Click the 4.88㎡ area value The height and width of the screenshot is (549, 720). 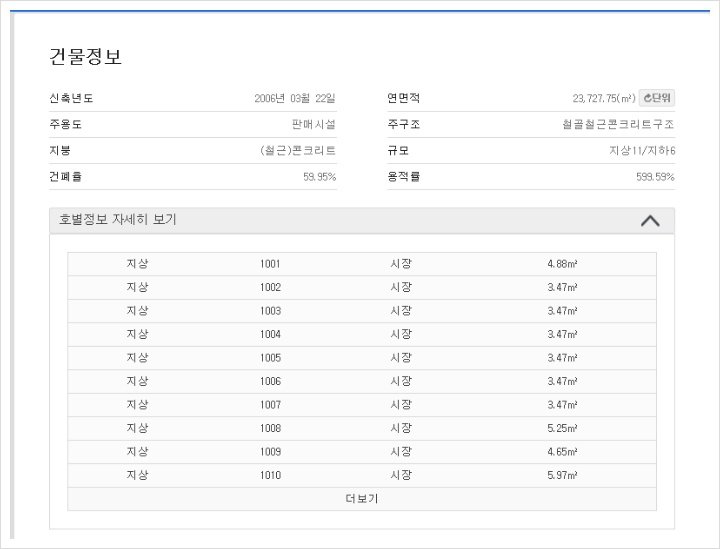click(x=562, y=264)
